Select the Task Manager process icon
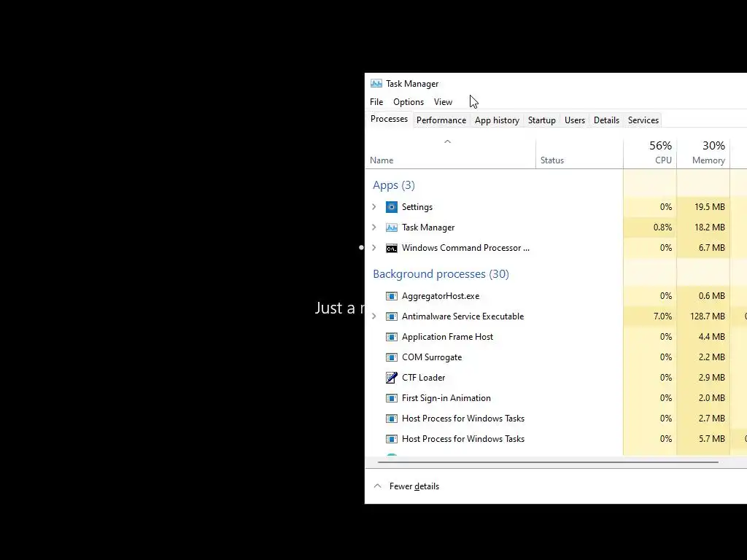747x560 pixels. pos(392,227)
